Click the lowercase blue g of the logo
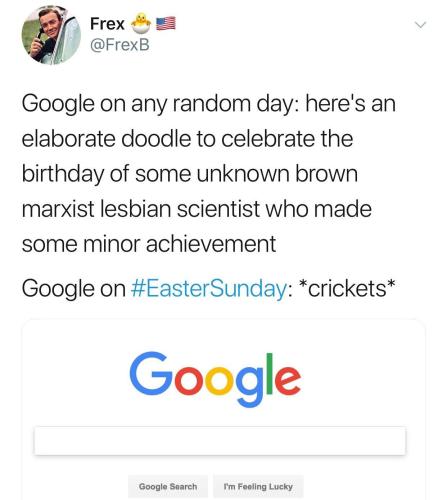This screenshot has height=500, width=447. coord(250,387)
